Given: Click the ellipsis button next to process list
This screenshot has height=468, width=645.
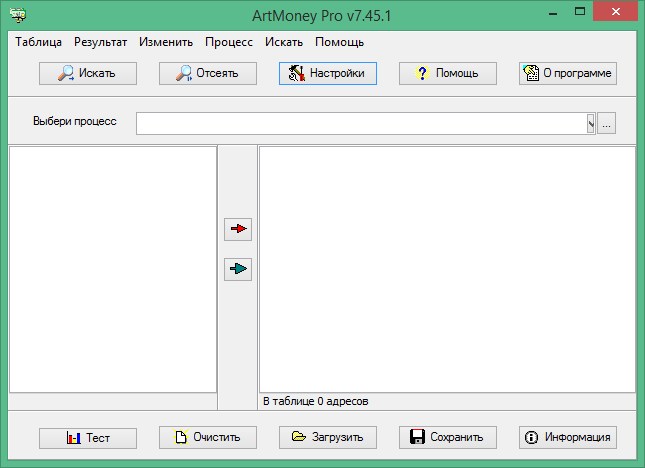Looking at the screenshot, I should click(606, 123).
